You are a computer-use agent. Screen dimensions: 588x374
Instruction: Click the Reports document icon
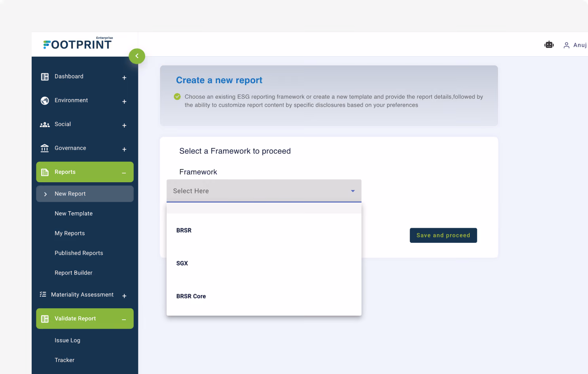tap(45, 172)
